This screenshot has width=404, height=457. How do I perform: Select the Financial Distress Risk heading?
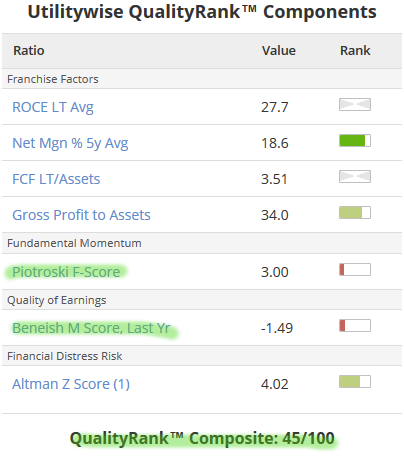click(x=65, y=356)
